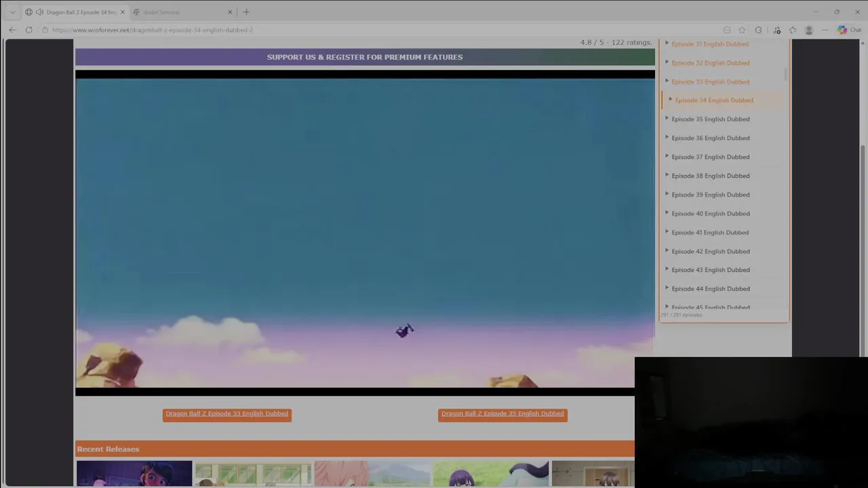Open the third Recent Releases thumbnail
Image resolution: width=868 pixels, height=488 pixels.
click(372, 473)
